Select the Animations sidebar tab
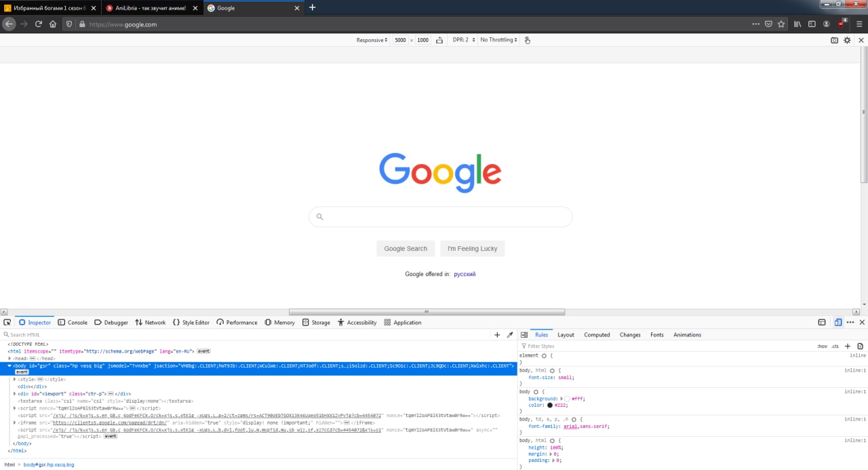This screenshot has height=470, width=868. coord(687,334)
